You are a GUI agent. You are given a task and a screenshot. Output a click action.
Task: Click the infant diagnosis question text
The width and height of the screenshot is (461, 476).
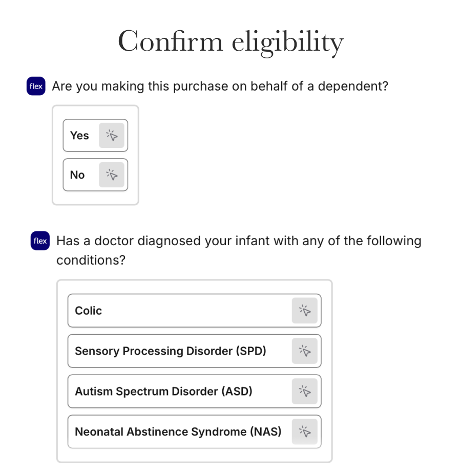239,250
